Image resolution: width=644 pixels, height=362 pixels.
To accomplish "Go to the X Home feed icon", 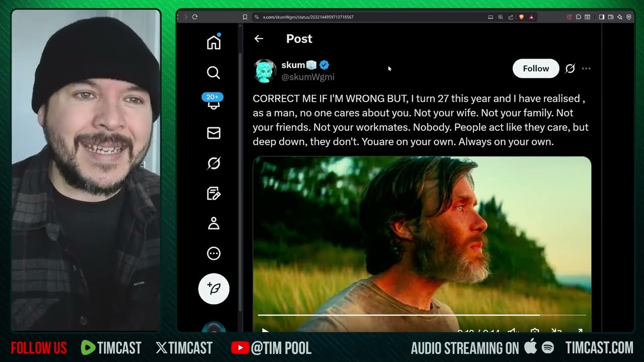I will [213, 43].
